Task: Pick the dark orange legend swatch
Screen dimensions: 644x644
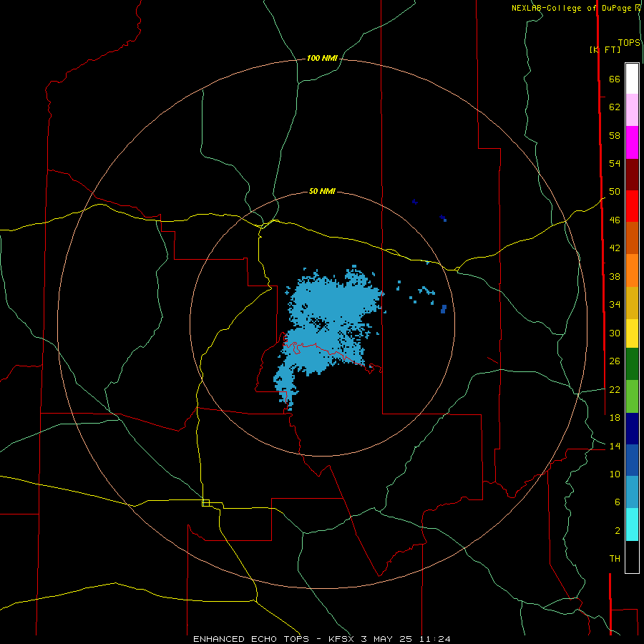Action: (632, 238)
